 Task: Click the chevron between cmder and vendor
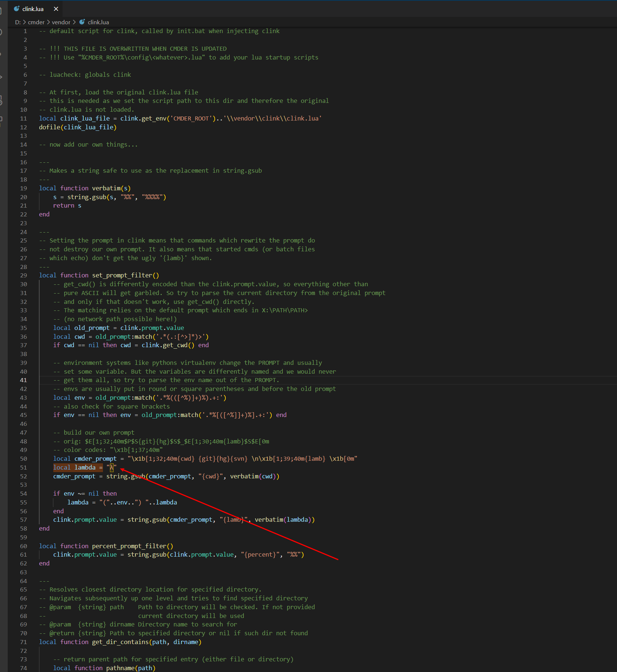point(48,22)
